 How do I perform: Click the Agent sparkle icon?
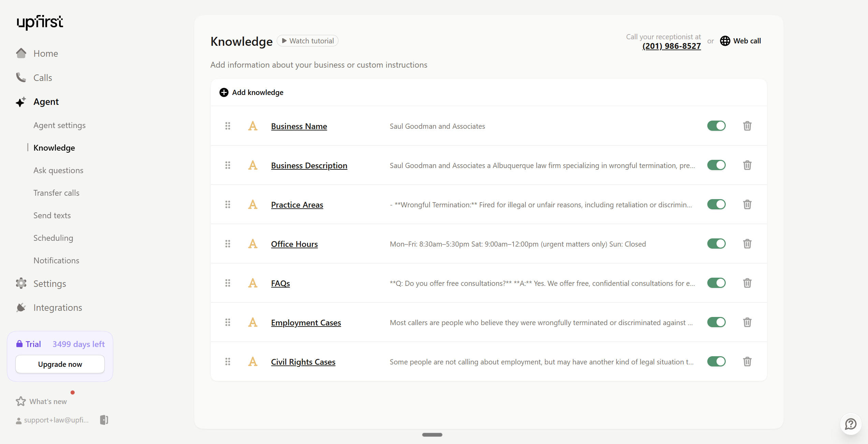tap(21, 101)
